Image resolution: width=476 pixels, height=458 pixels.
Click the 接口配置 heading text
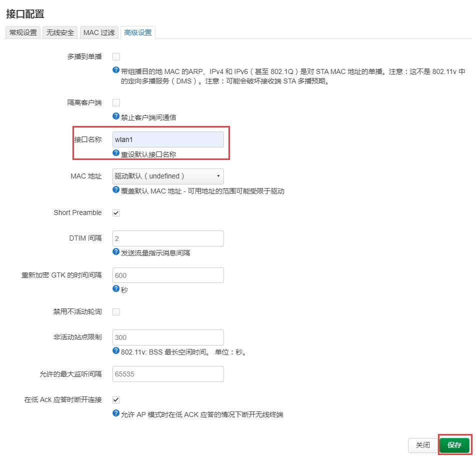pyautogui.click(x=25, y=14)
